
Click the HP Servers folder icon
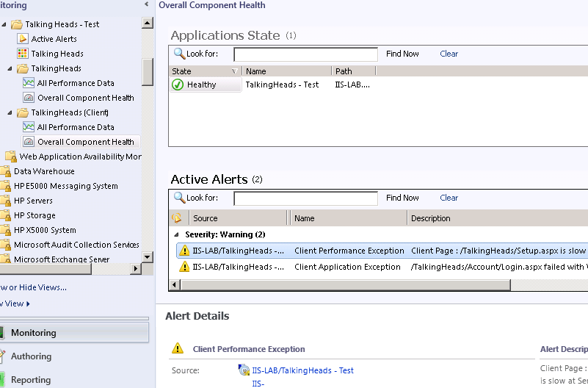pyautogui.click(x=6, y=201)
